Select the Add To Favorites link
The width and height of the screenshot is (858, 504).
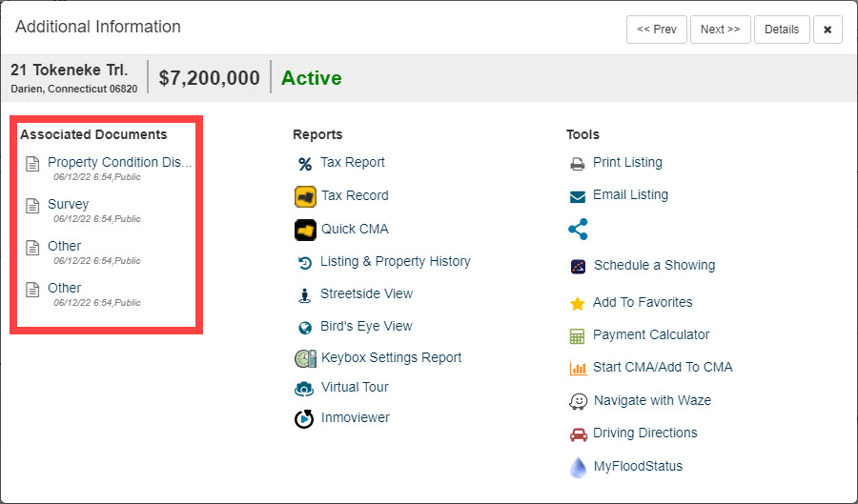click(x=643, y=302)
